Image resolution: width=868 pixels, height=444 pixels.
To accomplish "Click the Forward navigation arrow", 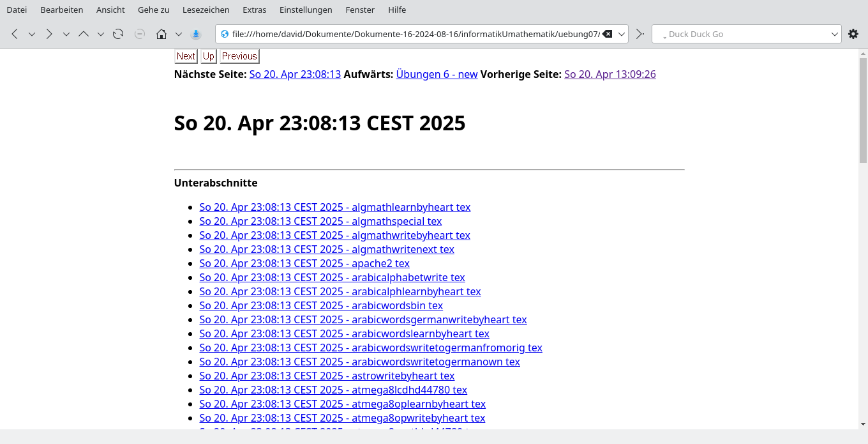I will tap(49, 34).
